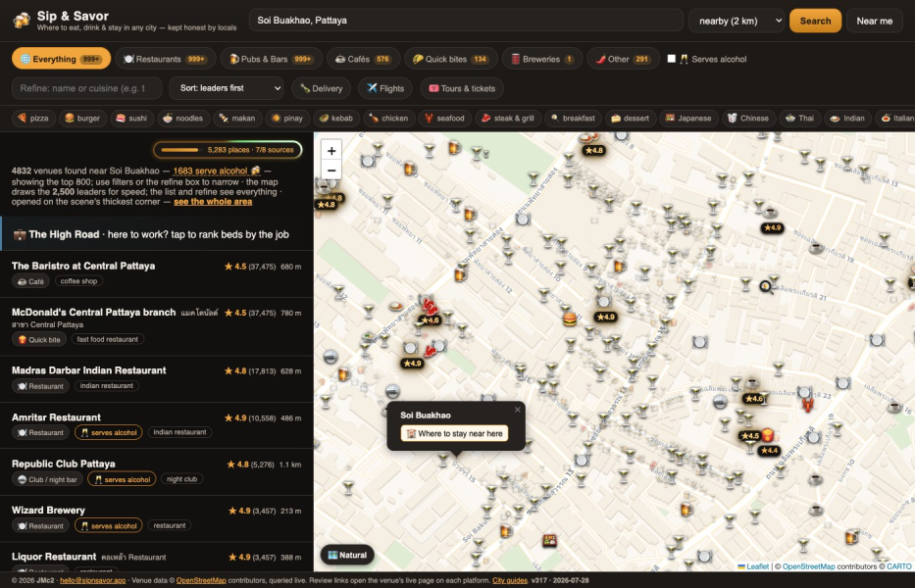Close the Soi Buakhao map popup
Screen dimensions: 915x588
[517, 410]
